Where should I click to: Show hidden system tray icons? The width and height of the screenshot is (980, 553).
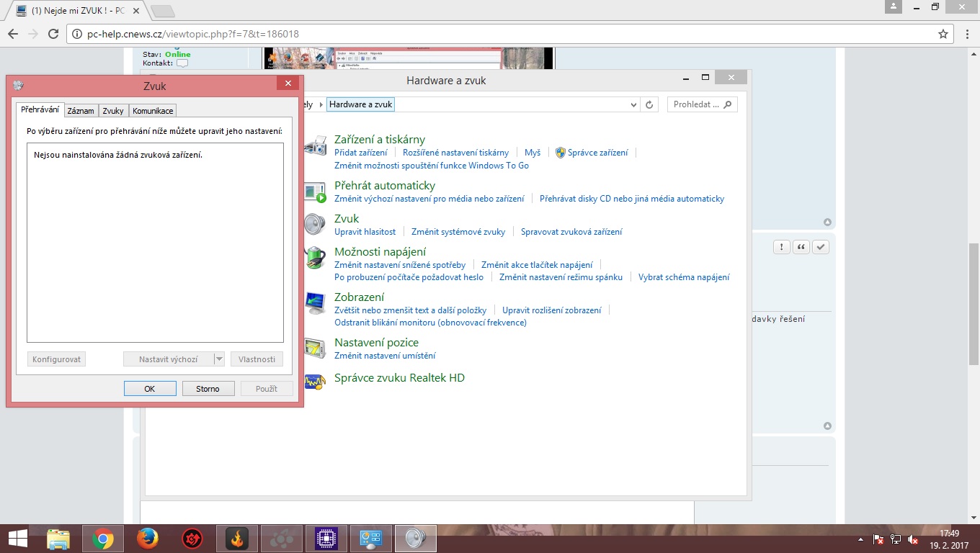tap(860, 539)
